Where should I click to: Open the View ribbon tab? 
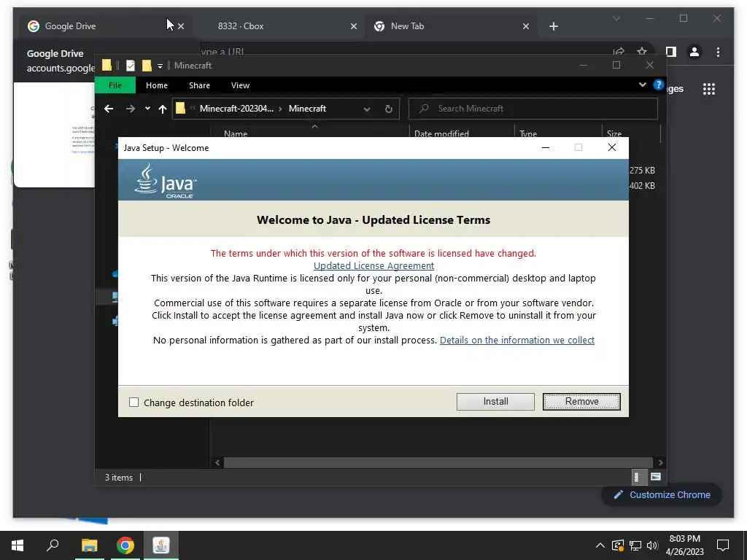click(240, 85)
